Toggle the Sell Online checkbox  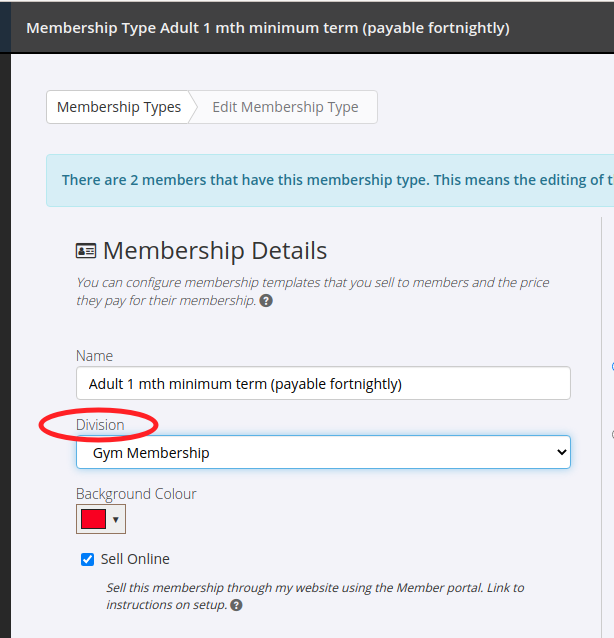tap(87, 559)
